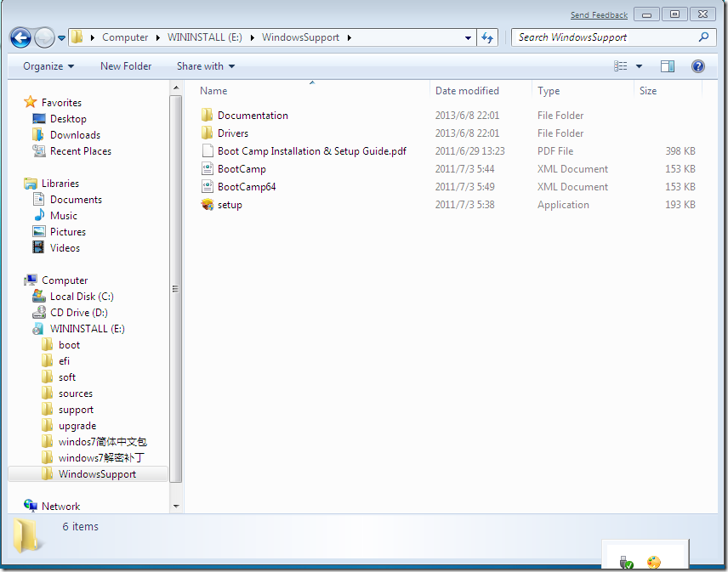Open the windos7简体中文包 folder
This screenshot has width=728, height=572.
point(102,442)
